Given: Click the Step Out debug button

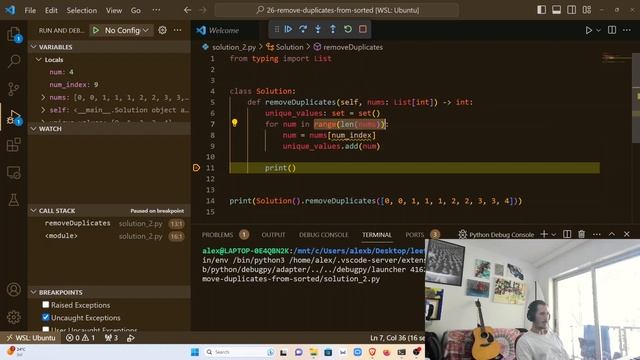Looking at the screenshot, I should [x=333, y=29].
